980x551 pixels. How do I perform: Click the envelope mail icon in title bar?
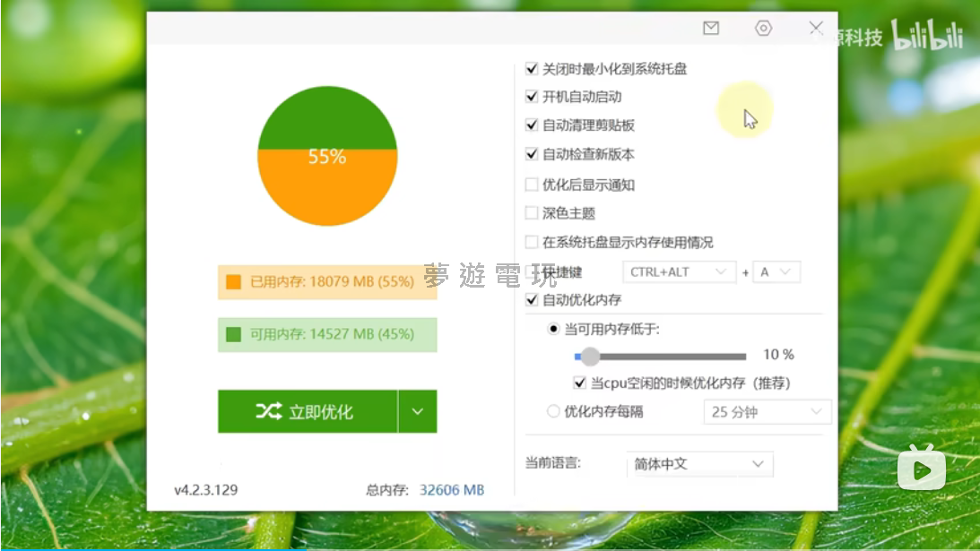[711, 28]
